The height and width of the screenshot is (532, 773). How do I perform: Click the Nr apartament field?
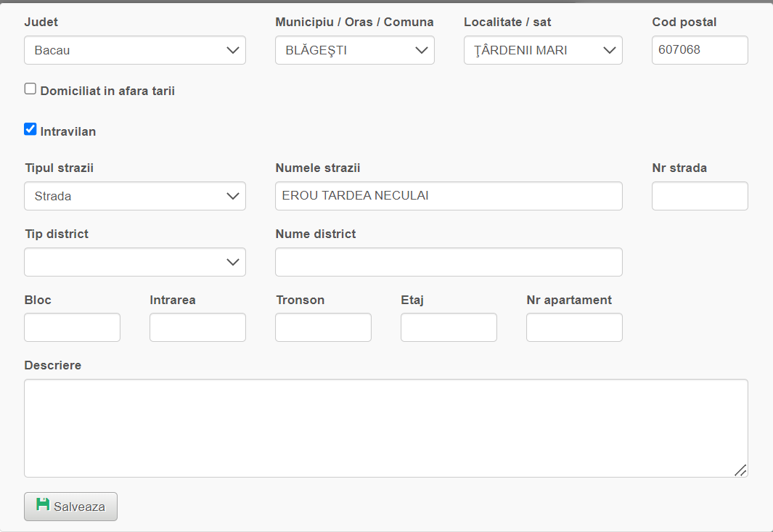pyautogui.click(x=574, y=327)
